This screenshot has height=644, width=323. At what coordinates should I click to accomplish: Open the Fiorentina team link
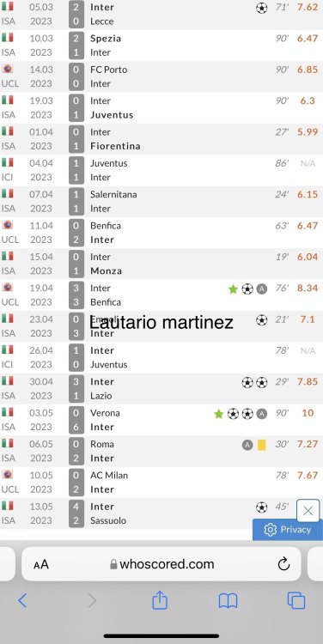click(115, 146)
